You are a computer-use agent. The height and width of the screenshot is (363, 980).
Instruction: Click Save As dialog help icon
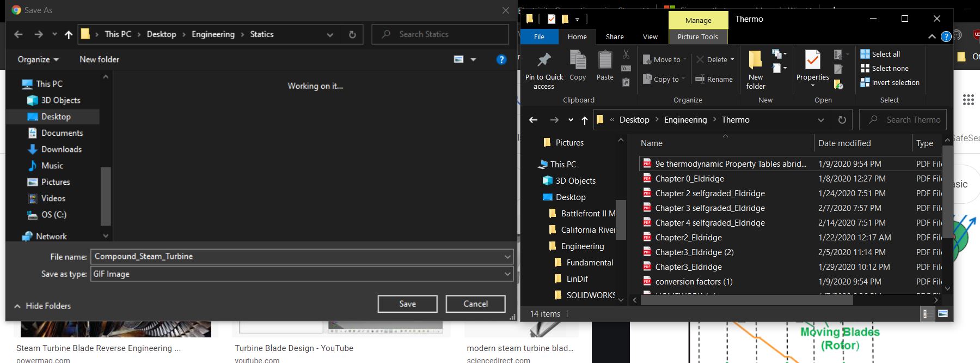[x=501, y=59]
